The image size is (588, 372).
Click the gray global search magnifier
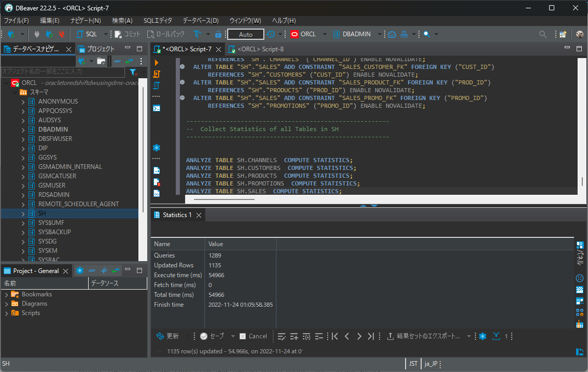click(x=542, y=34)
